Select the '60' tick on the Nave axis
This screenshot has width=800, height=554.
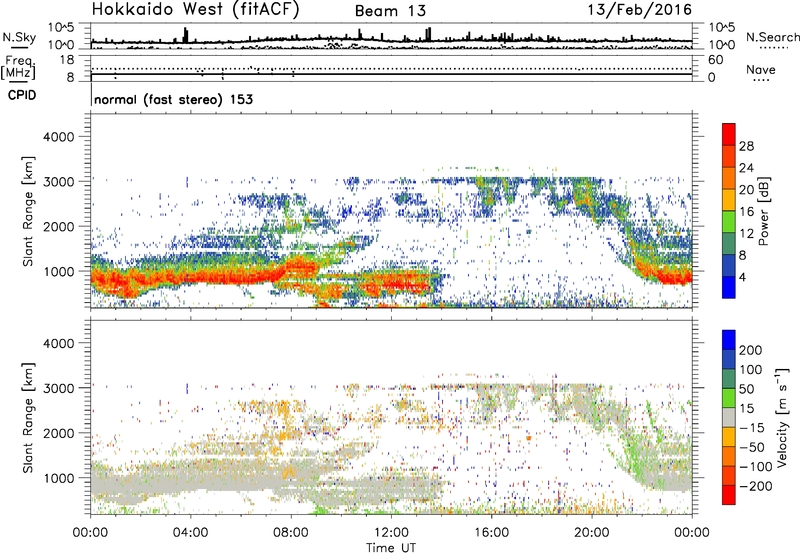[715, 59]
